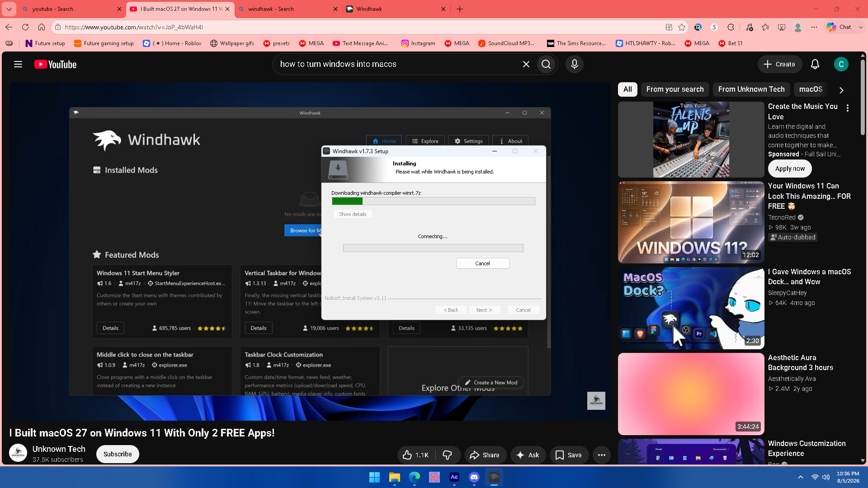The width and height of the screenshot is (868, 488).
Task: Open the Create button
Action: (x=779, y=64)
